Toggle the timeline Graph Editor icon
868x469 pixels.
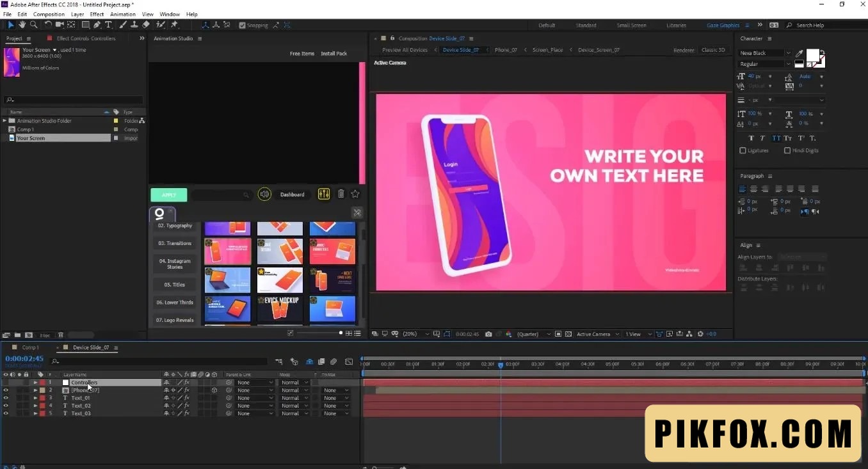click(349, 362)
